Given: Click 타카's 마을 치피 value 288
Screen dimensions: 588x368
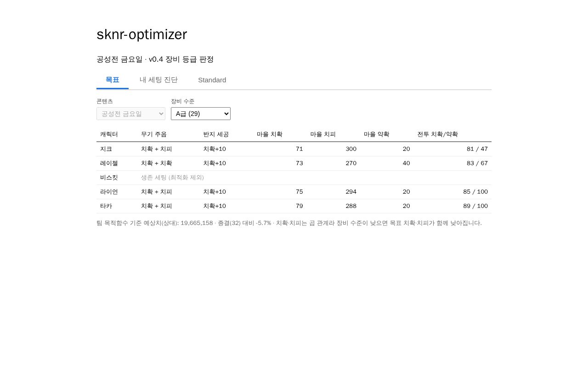Looking at the screenshot, I should tap(351, 206).
